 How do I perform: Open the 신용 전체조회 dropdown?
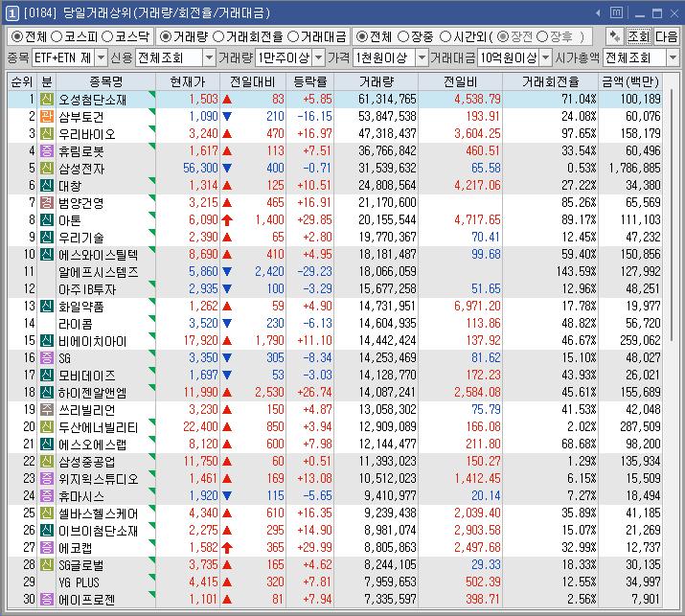click(209, 57)
